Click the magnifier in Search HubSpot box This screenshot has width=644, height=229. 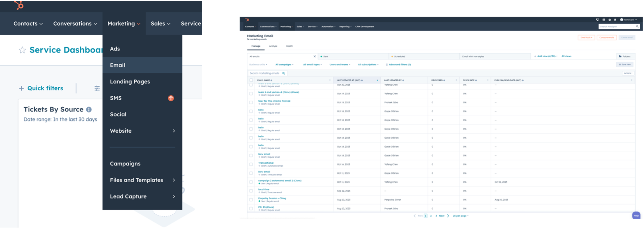(637, 26)
